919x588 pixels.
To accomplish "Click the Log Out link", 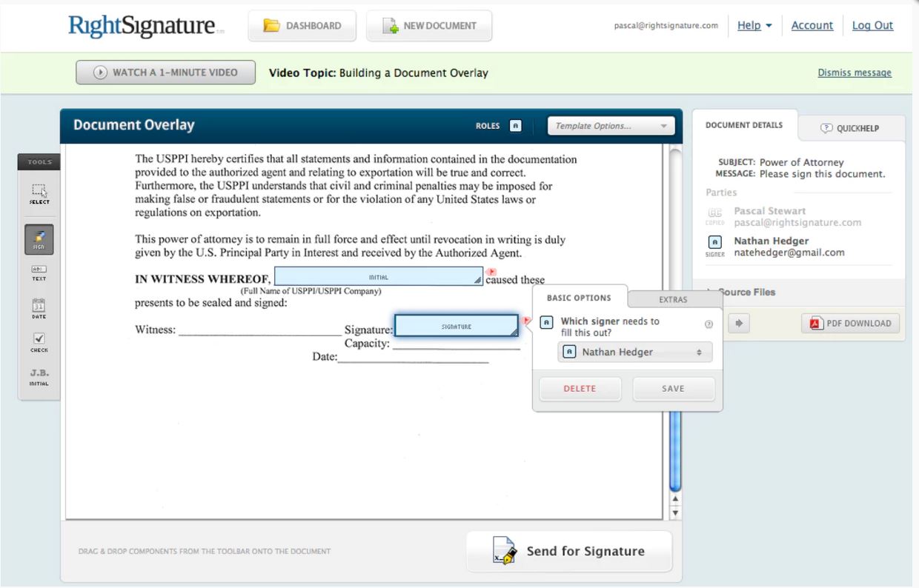I will tap(872, 25).
